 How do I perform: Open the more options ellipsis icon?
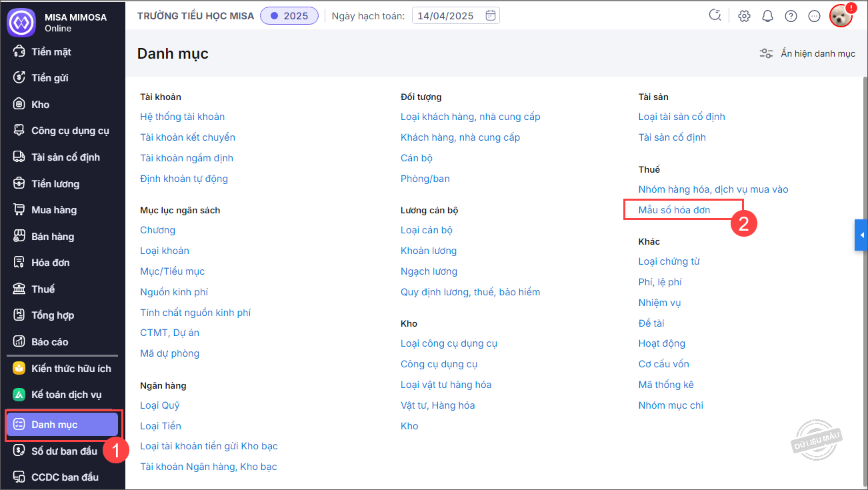814,16
